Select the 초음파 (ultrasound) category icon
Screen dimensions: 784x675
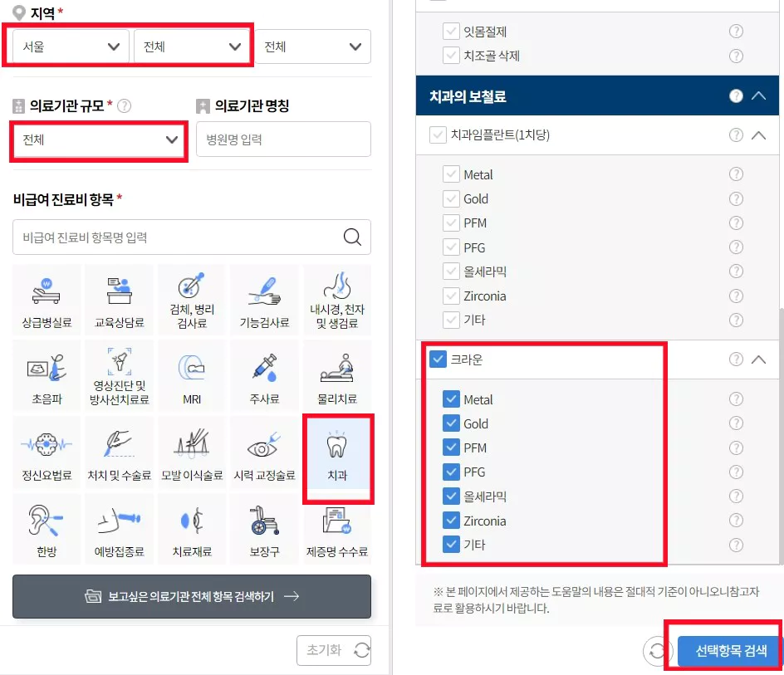tap(47, 375)
